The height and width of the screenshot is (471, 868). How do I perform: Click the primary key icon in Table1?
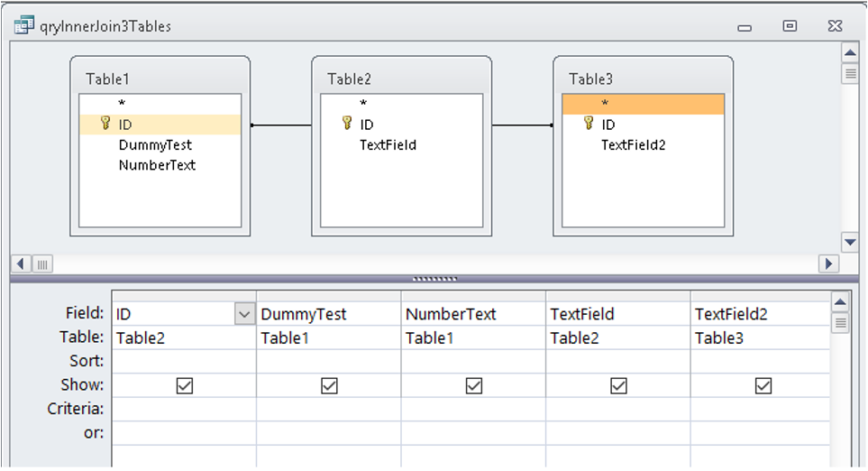point(105,123)
